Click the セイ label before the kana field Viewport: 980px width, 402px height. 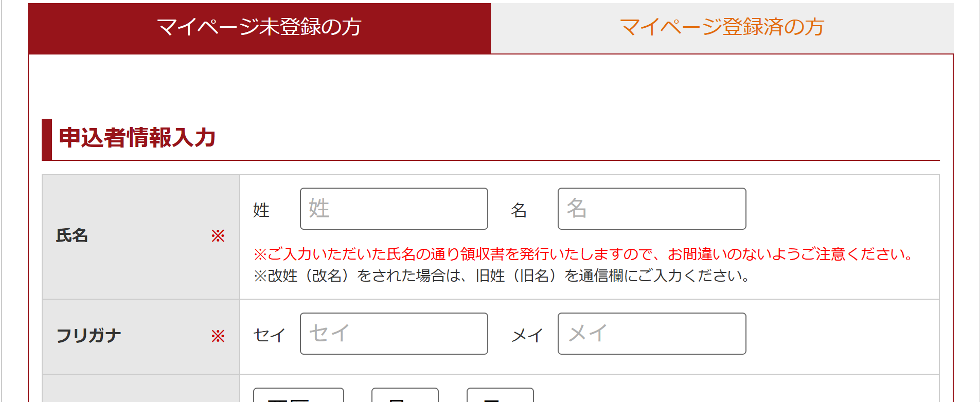[x=269, y=335]
